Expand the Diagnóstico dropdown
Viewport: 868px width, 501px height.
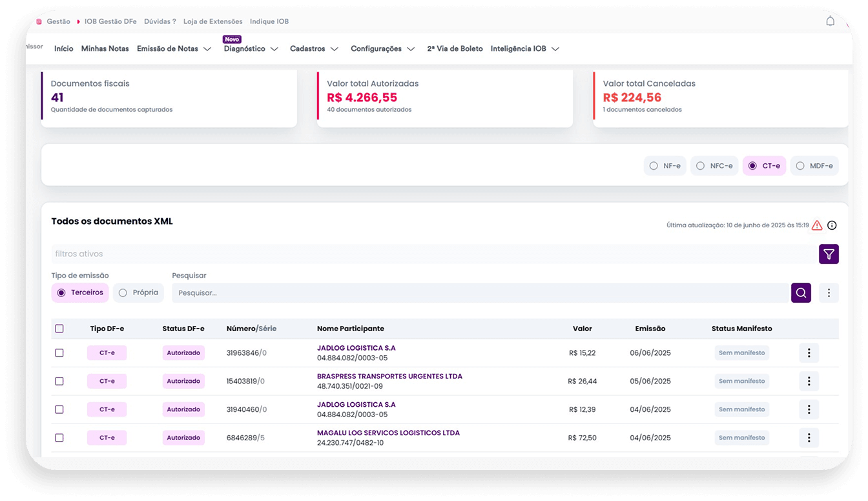pyautogui.click(x=251, y=49)
